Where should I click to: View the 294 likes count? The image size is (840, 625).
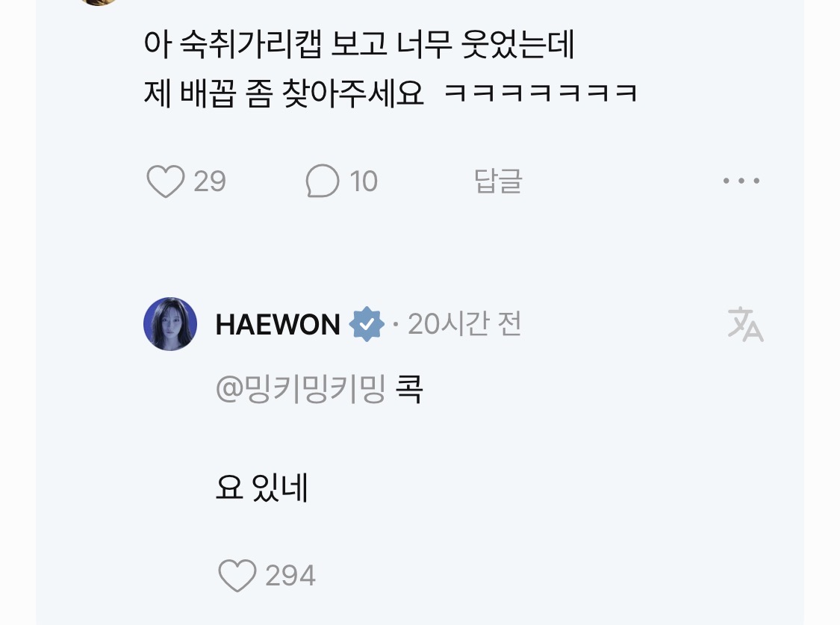[290, 576]
